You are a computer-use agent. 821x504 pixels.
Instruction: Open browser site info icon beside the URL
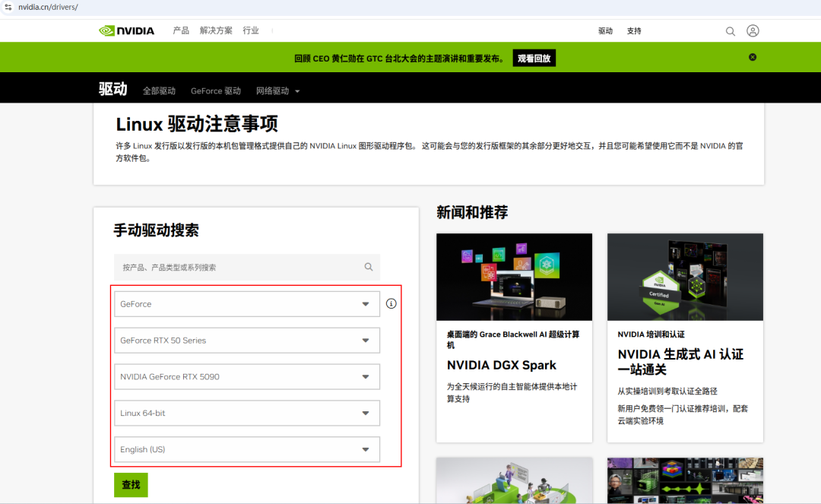[x=8, y=7]
